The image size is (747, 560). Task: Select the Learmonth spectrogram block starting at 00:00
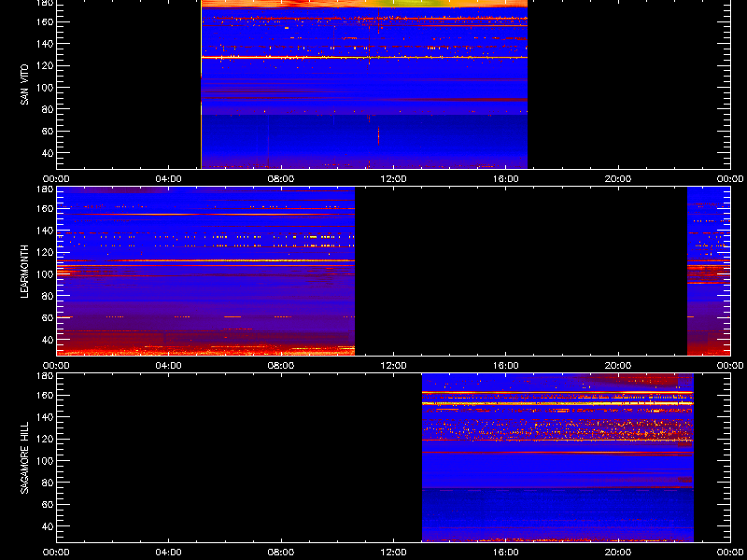click(205, 271)
